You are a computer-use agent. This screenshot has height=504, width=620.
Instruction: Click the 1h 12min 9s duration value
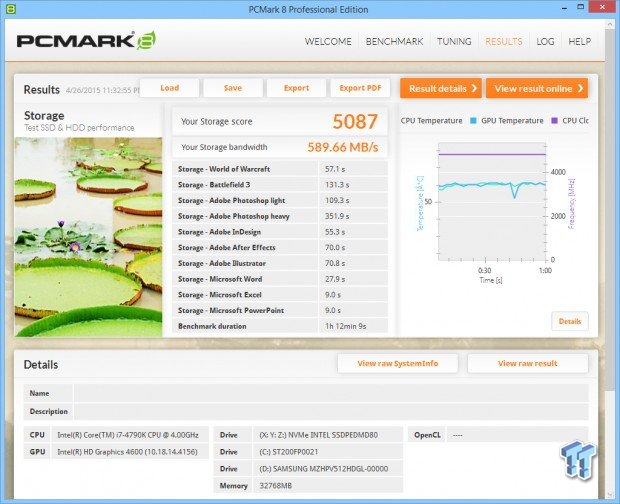pos(346,326)
